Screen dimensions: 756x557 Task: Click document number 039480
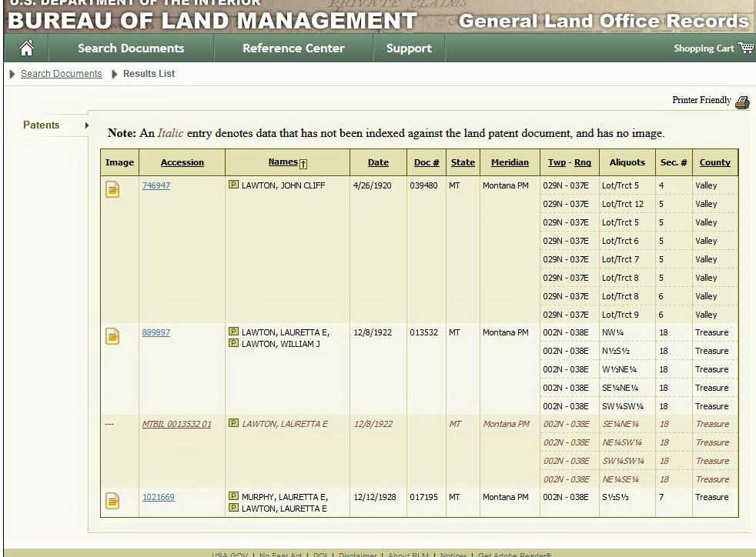423,185
